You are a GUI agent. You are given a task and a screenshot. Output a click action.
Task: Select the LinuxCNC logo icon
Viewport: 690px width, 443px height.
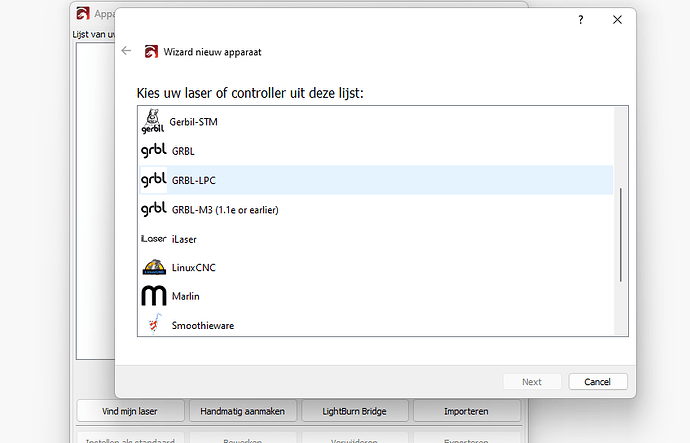click(x=154, y=267)
